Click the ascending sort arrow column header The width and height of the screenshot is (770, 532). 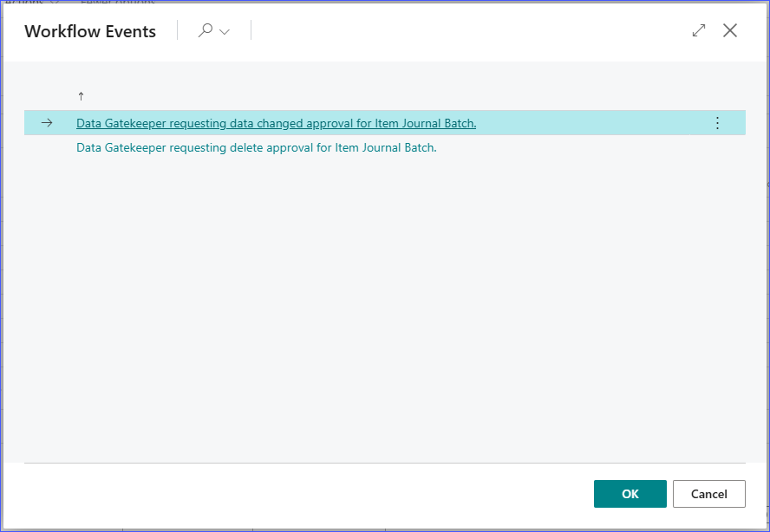(81, 96)
